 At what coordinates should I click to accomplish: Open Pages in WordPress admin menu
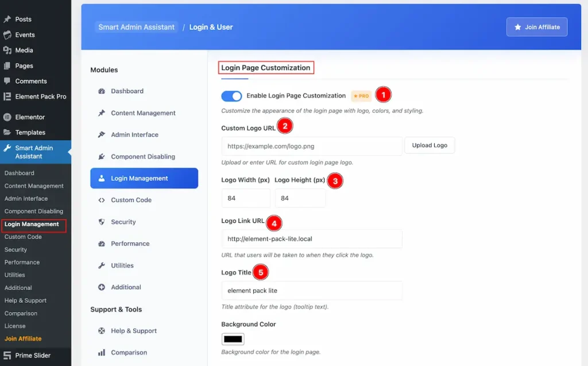click(x=24, y=66)
